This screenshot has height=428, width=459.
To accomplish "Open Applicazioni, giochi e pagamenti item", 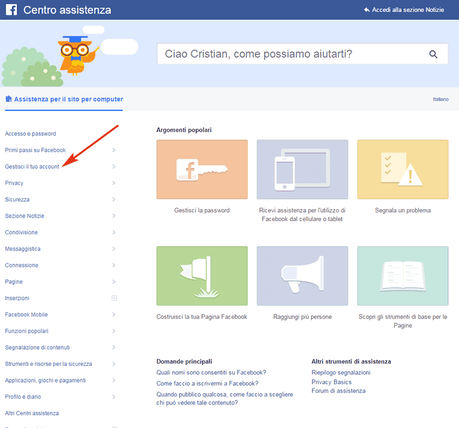I will point(45,380).
